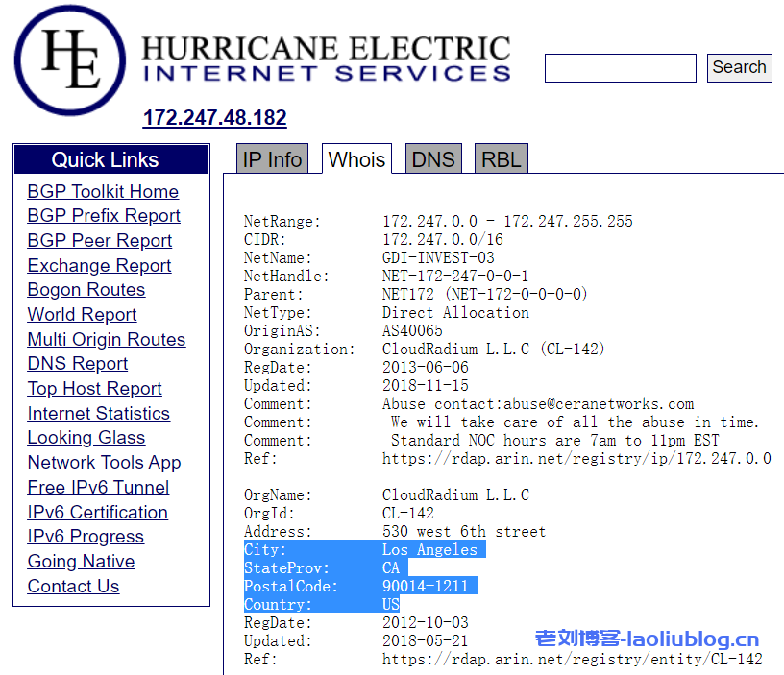Viewport: 784px width, 675px height.
Task: Click the Multi Origin Routes link
Action: pyautogui.click(x=107, y=340)
